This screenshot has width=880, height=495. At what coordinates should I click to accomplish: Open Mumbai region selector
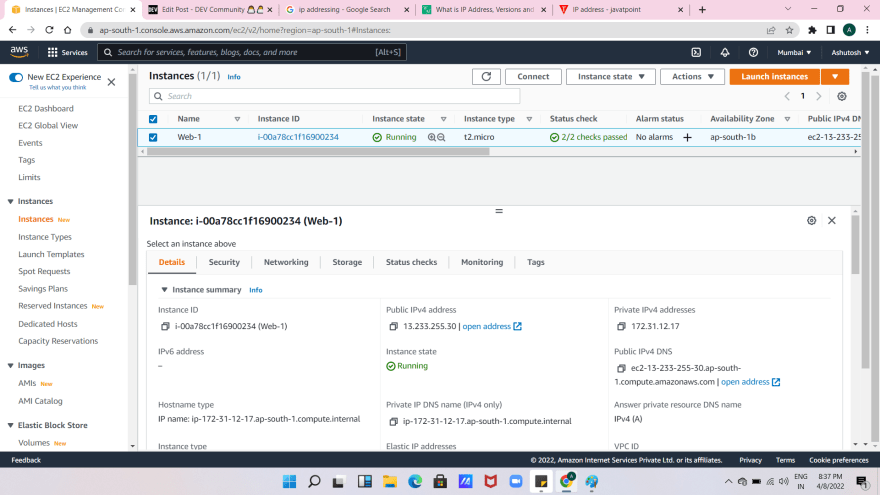[794, 52]
